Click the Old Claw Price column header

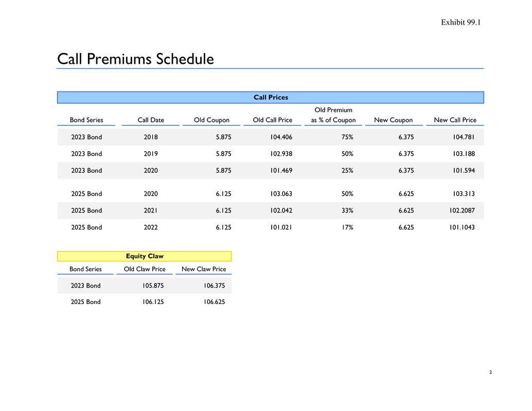point(145,269)
